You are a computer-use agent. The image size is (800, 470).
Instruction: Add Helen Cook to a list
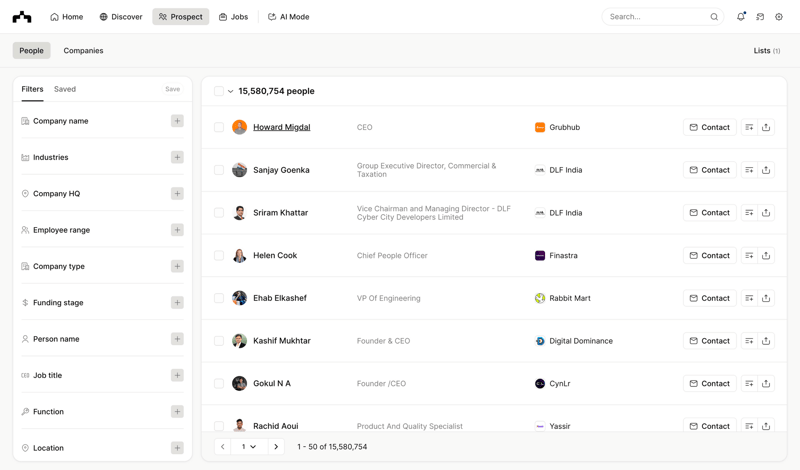749,255
